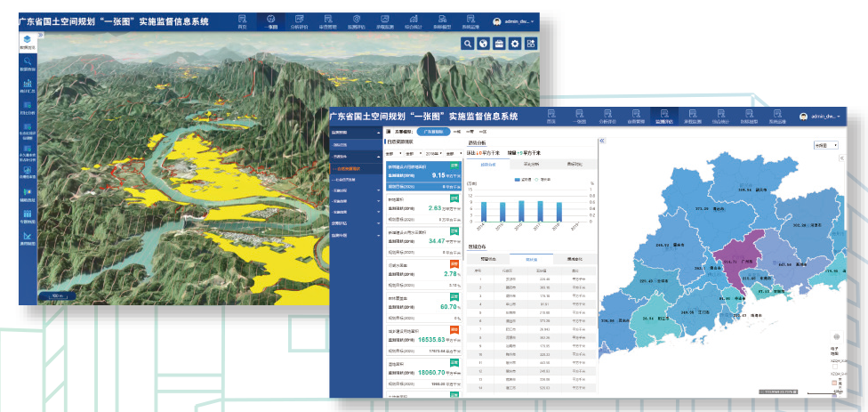Click the bar-chart statistics icon in left sidebar
Screen dimensions: 868x412
point(27,87)
